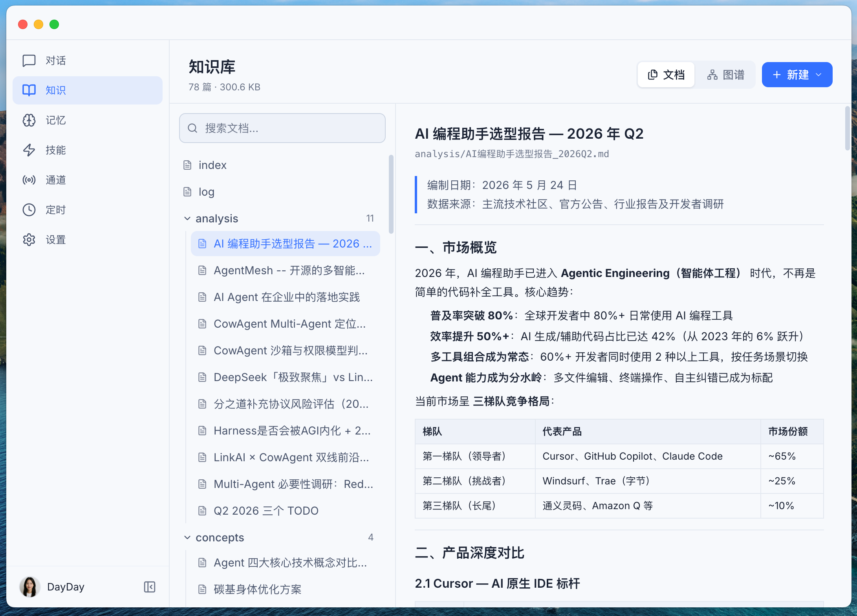Click the gear icon beside 设置

click(x=29, y=240)
